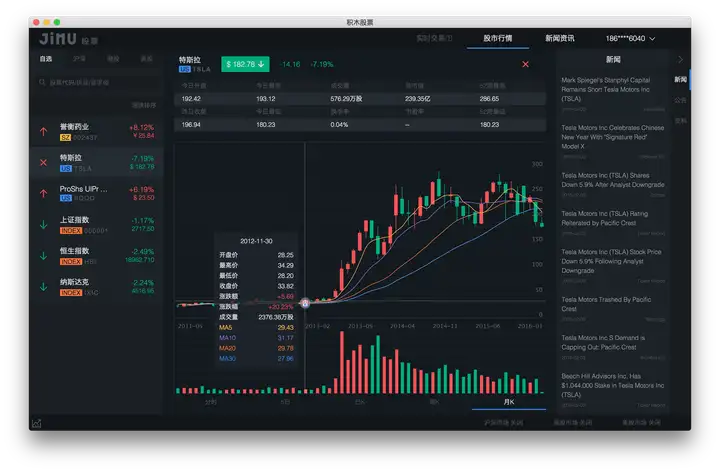Click the tallest red volume bar
Screen dimensions: 720x472
pyautogui.click(x=342, y=362)
